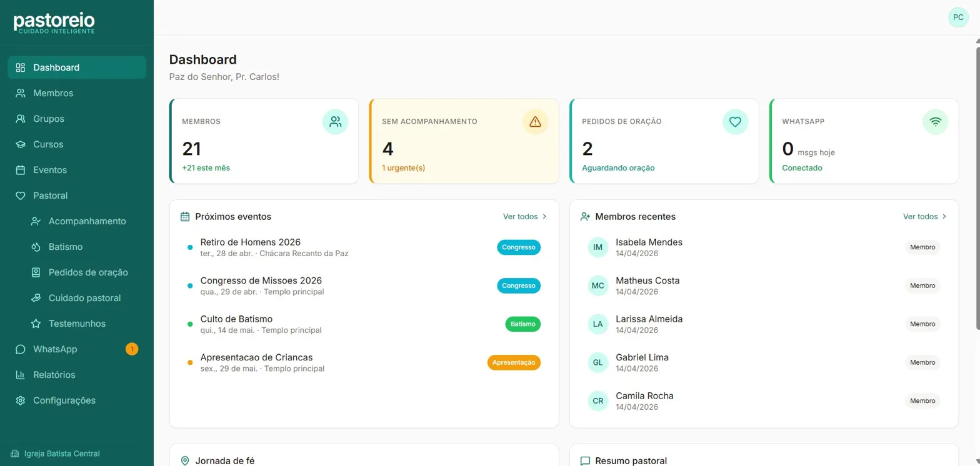Open the Batismo submenu item
Screen dimensions: 980x466
(x=84, y=247)
